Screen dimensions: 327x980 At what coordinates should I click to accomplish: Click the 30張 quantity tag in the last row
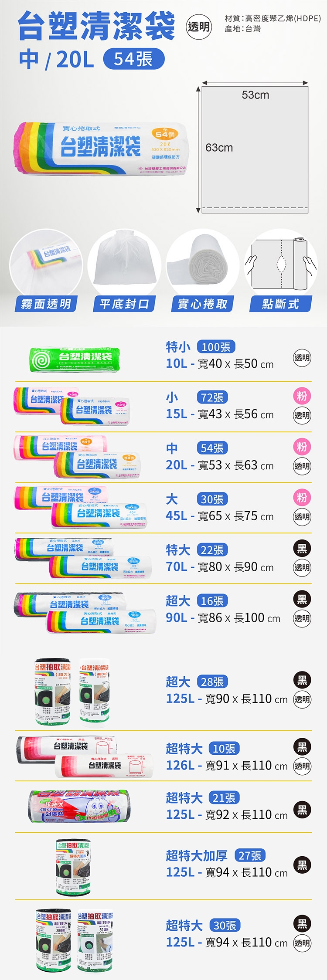225,925
